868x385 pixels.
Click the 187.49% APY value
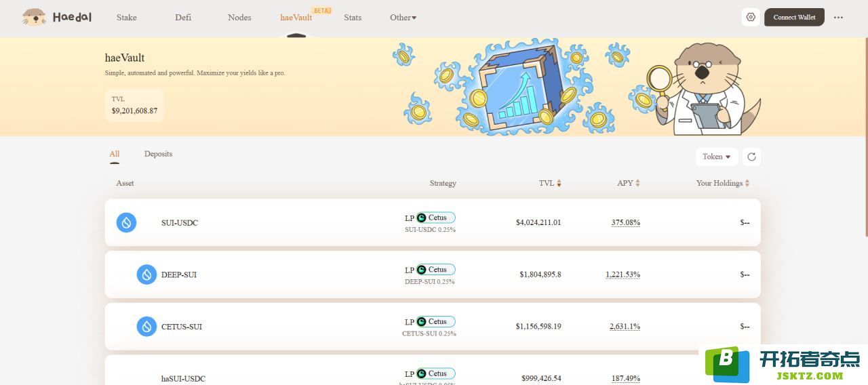(x=626, y=378)
